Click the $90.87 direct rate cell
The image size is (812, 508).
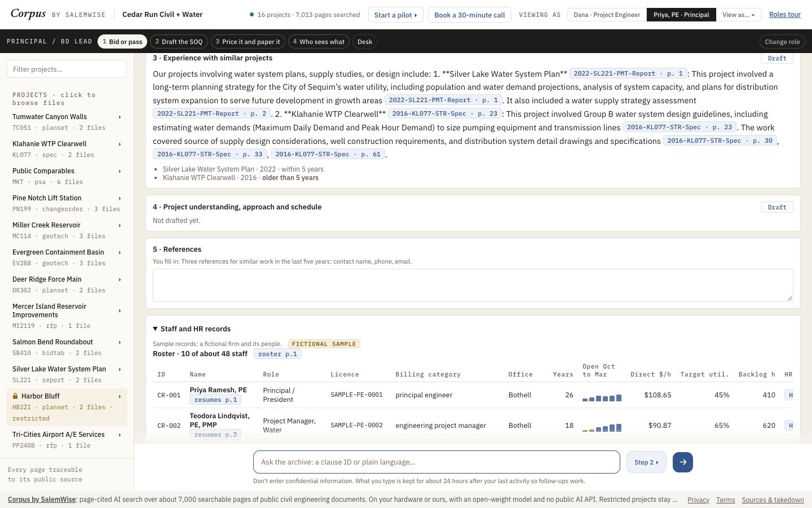coord(660,426)
